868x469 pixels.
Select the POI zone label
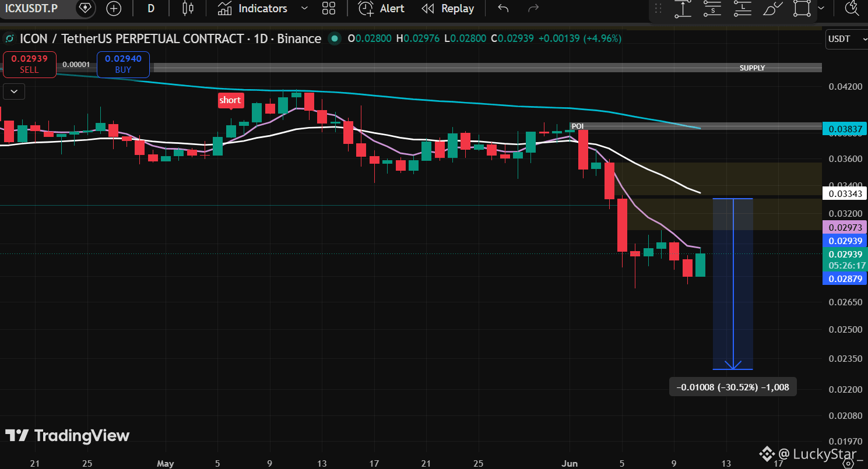click(577, 126)
